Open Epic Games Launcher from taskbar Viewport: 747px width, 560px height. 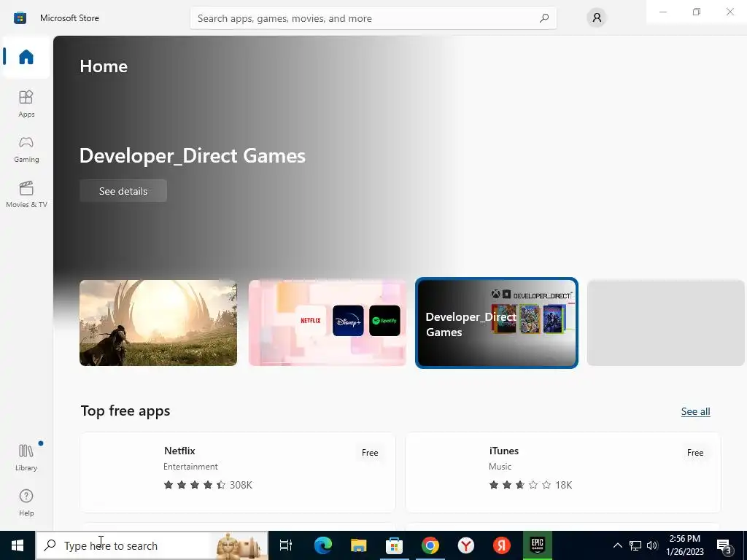click(x=538, y=545)
